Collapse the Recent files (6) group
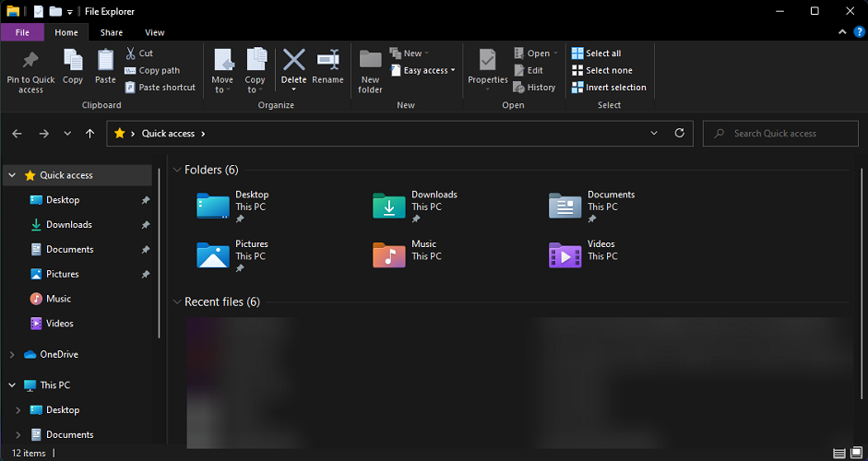The width and height of the screenshot is (868, 461). click(177, 302)
